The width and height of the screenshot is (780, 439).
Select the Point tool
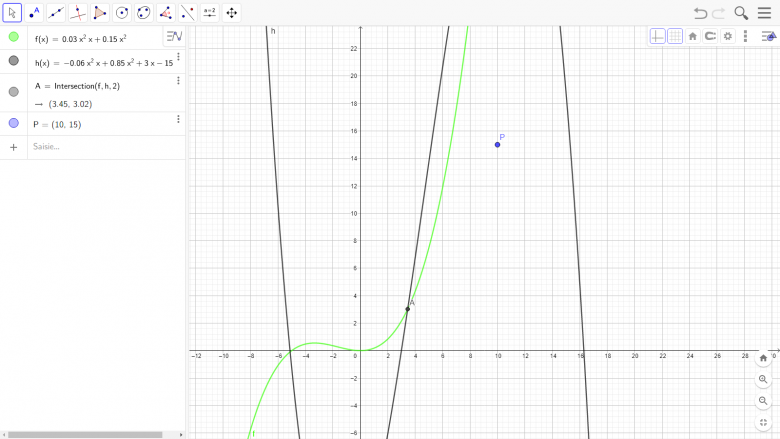(x=34, y=13)
